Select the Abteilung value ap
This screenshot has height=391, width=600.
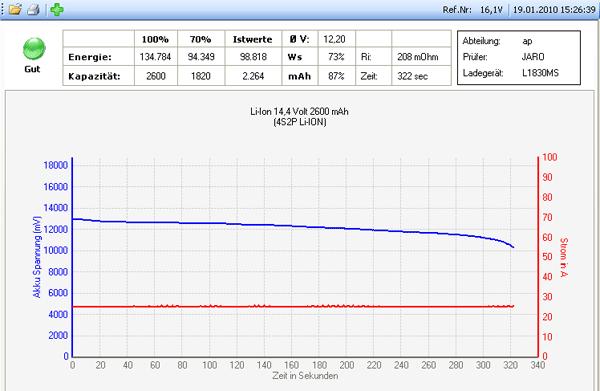coord(527,41)
